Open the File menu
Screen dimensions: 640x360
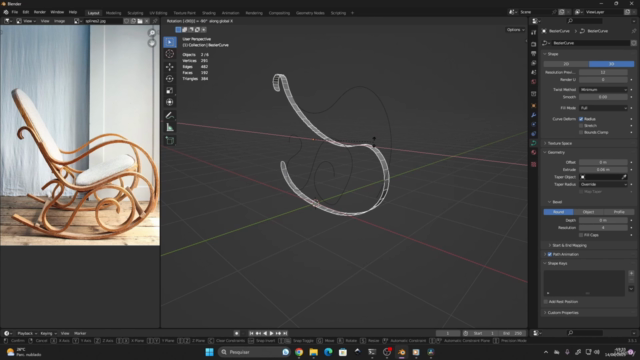(15, 12)
